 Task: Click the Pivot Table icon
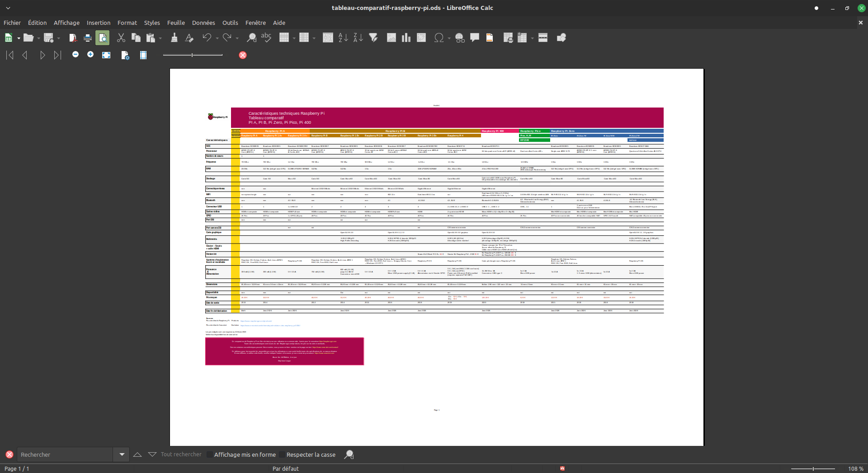coord(421,38)
